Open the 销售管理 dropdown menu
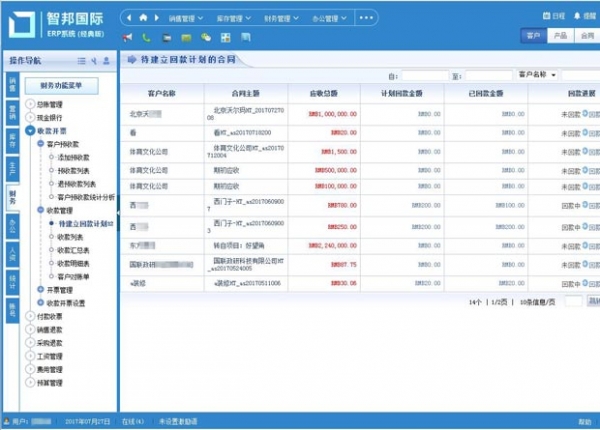 click(x=186, y=18)
